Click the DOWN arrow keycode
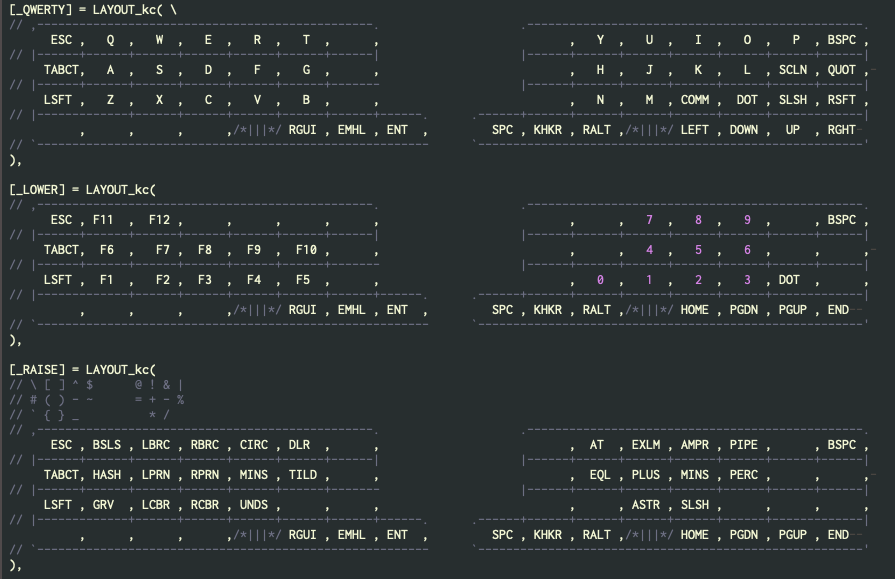The image size is (895, 579). pos(744,130)
